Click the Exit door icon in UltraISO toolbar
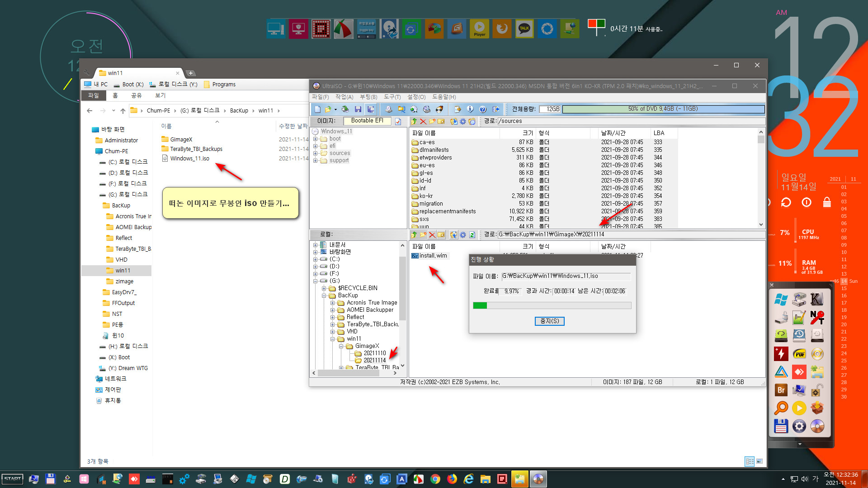Image resolution: width=868 pixels, height=488 pixels. (495, 109)
